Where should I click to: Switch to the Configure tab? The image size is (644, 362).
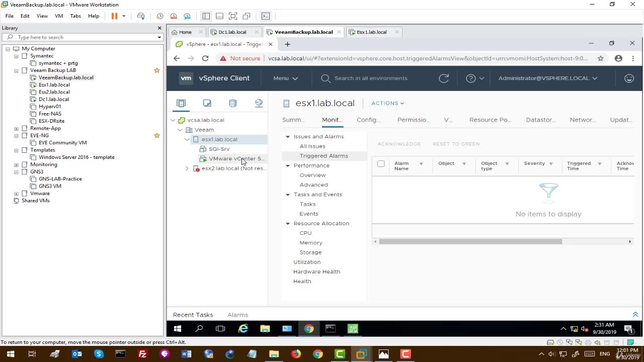pos(368,120)
